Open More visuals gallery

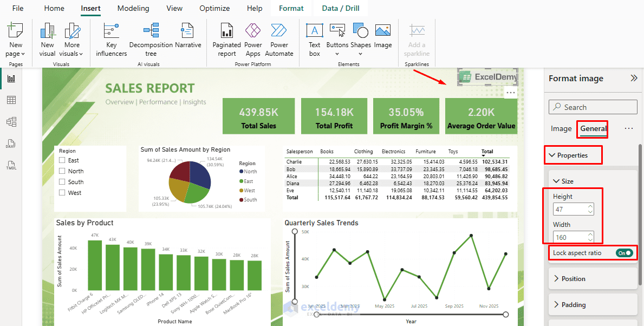tap(72, 40)
